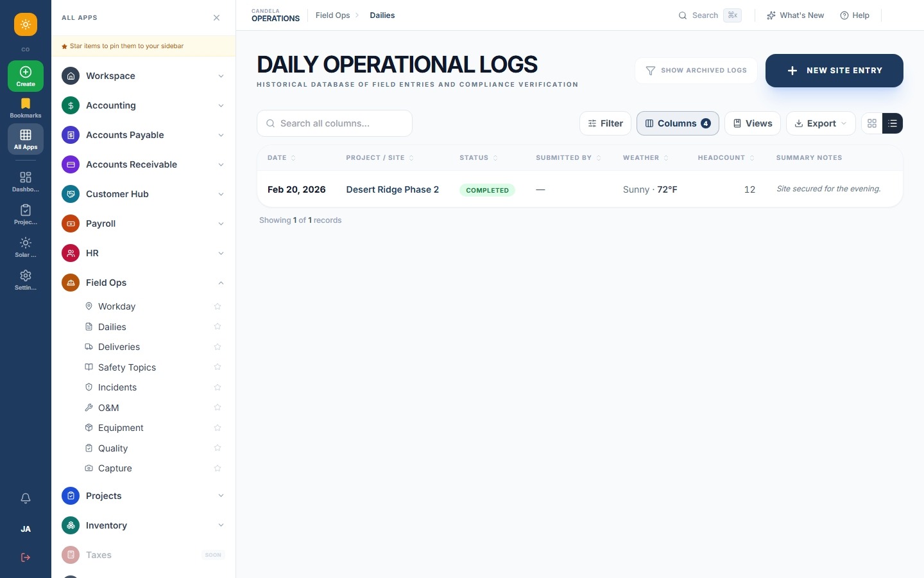Open the green Create button
The height and width of the screenshot is (578, 924).
pos(26,76)
